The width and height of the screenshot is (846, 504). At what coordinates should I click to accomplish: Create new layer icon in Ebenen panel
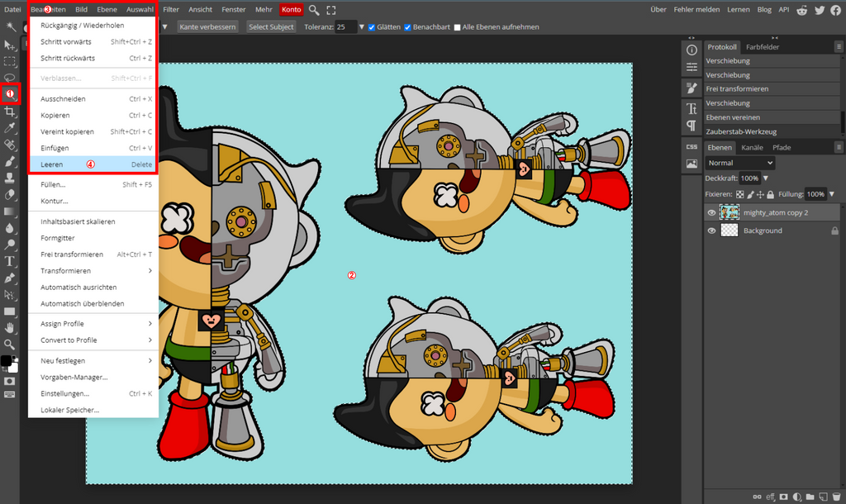click(823, 497)
